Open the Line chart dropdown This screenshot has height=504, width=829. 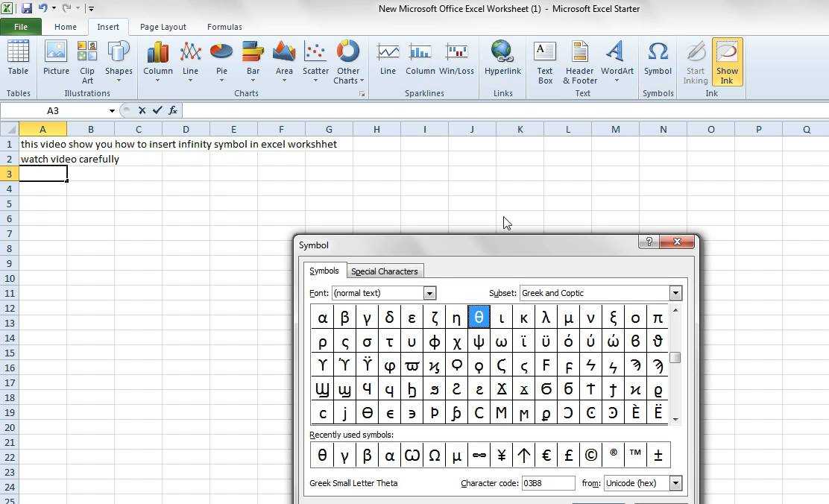(190, 61)
